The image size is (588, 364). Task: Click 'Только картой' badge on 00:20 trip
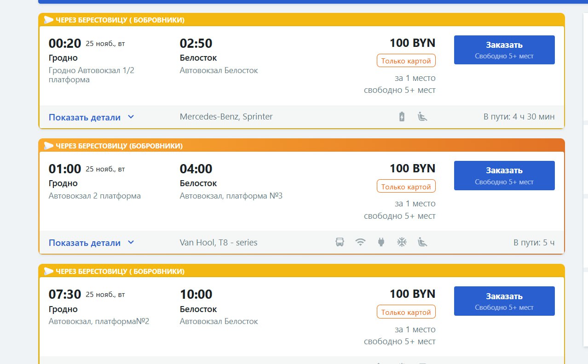(x=406, y=61)
